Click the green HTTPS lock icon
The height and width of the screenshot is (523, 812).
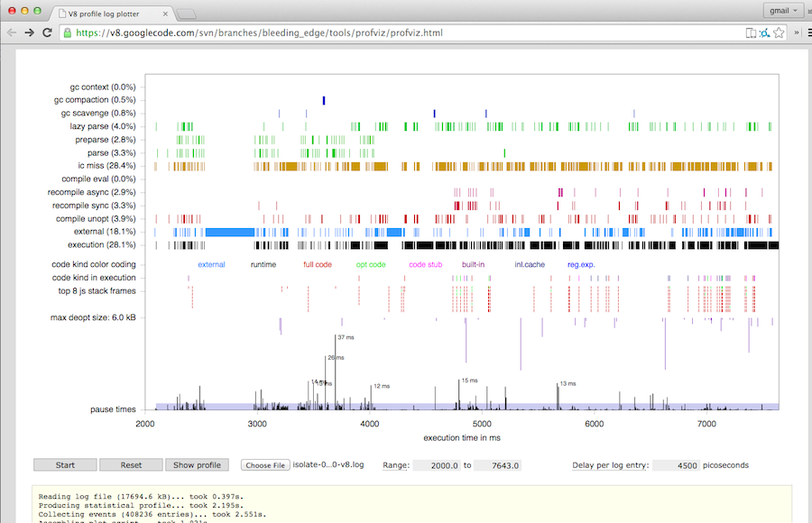click(67, 32)
